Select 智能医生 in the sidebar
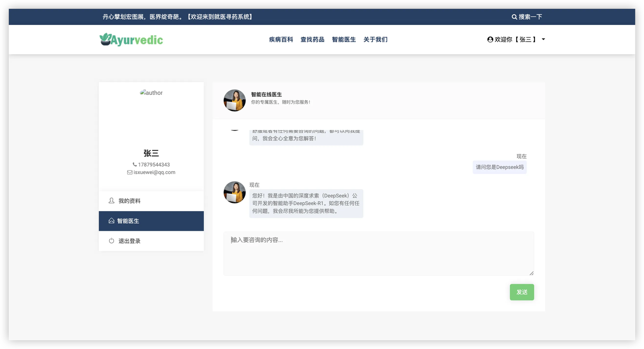Viewport: 644px width, 349px height. [x=151, y=221]
